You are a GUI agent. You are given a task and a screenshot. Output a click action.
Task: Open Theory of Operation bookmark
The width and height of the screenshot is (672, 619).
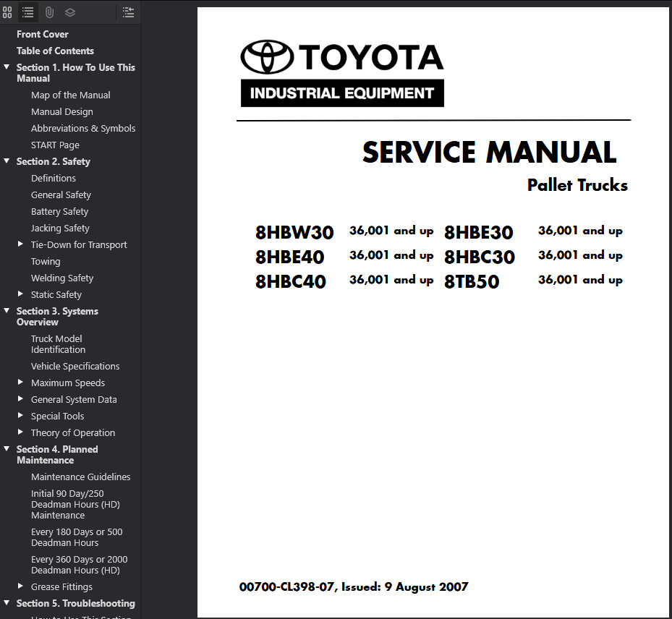(x=73, y=433)
